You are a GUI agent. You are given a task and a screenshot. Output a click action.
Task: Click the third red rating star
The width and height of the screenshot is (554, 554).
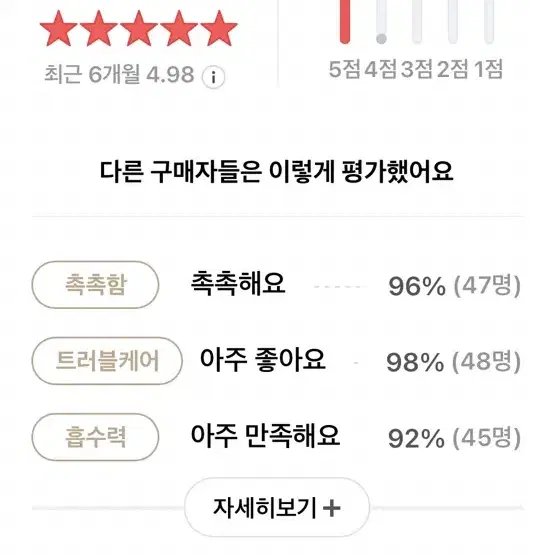pos(139,29)
